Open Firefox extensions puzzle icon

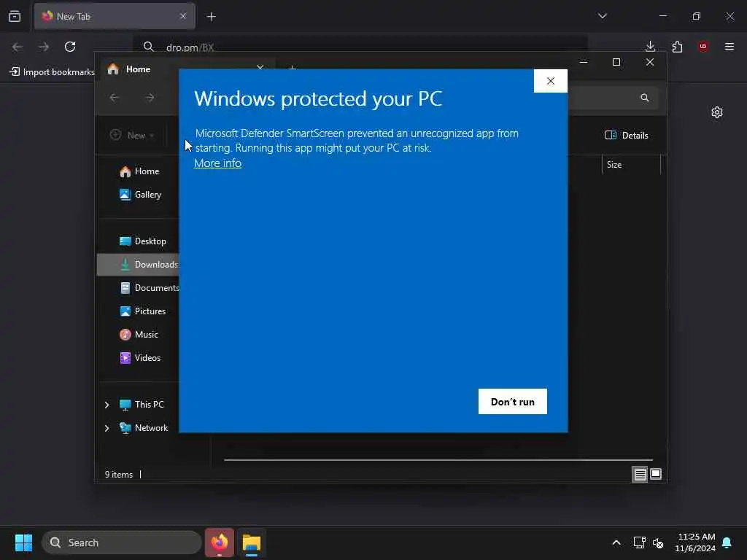pyautogui.click(x=677, y=46)
